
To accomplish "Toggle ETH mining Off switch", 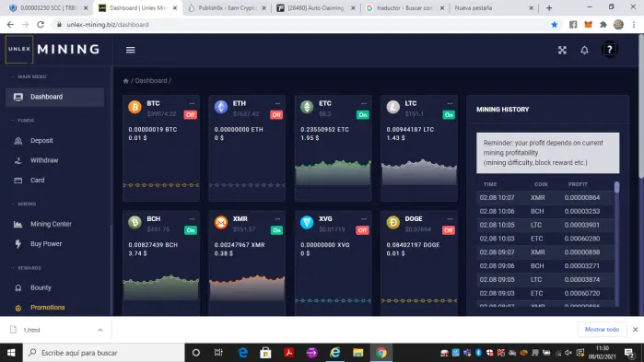I will (x=276, y=115).
